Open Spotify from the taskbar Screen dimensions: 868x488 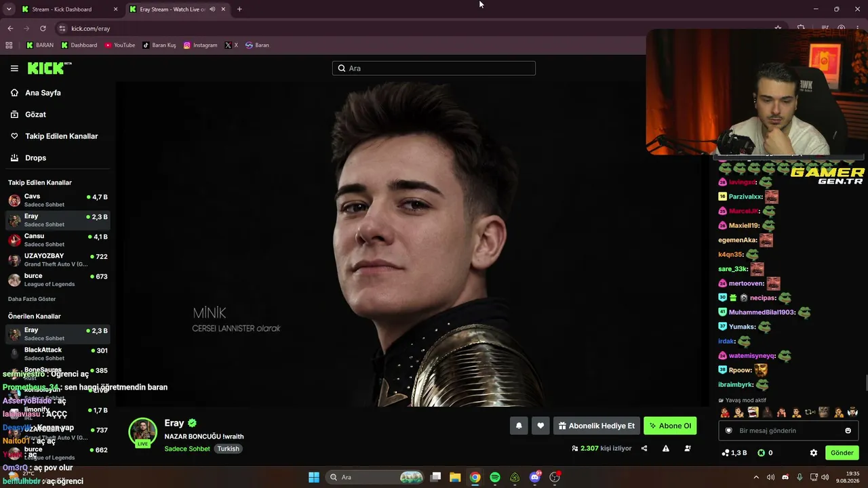[495, 477]
